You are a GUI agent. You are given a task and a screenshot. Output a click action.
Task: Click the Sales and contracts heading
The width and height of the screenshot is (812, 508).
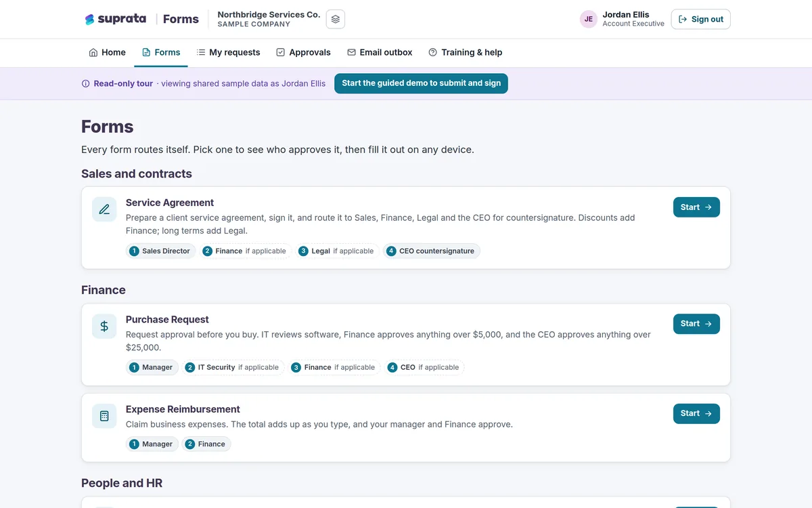pos(137,173)
